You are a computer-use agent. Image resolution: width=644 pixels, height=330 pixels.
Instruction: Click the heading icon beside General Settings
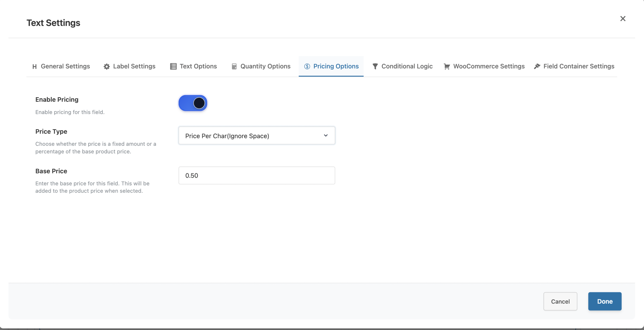[x=34, y=67]
